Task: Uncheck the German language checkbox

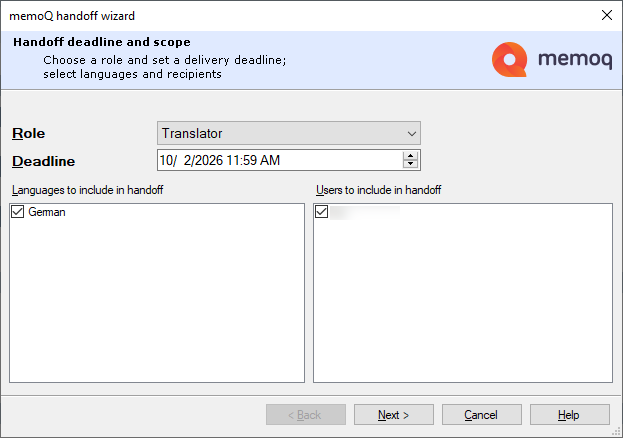Action: tap(17, 211)
